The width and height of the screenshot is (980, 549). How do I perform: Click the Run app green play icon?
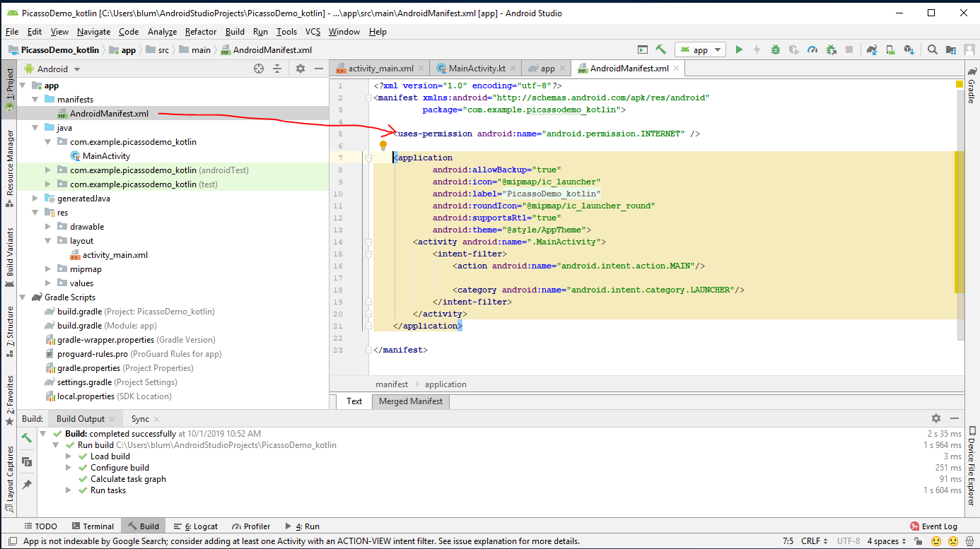[x=739, y=49]
